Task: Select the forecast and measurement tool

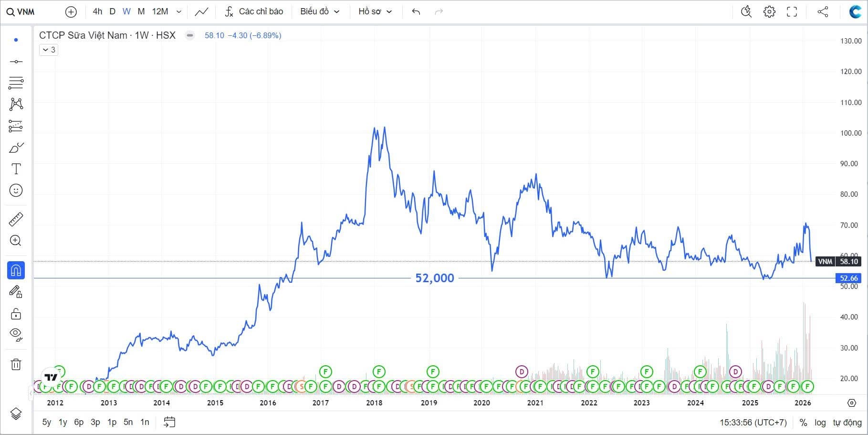Action: 16,126
